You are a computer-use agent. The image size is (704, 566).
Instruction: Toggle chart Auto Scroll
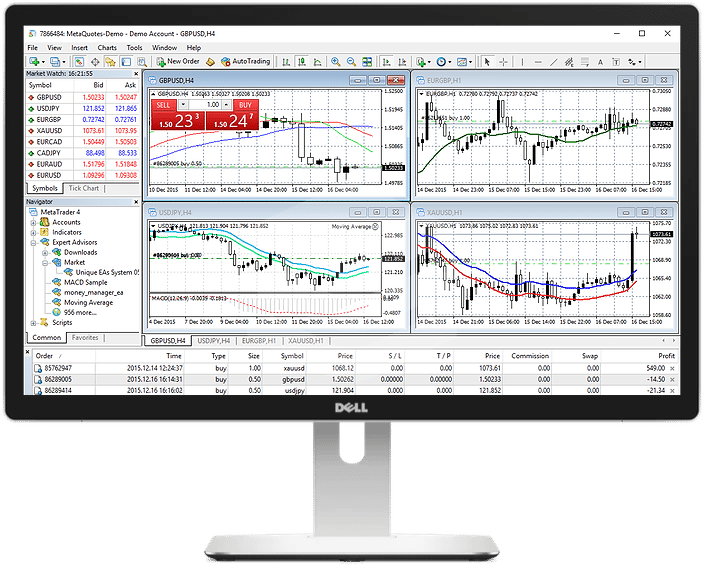(x=387, y=61)
